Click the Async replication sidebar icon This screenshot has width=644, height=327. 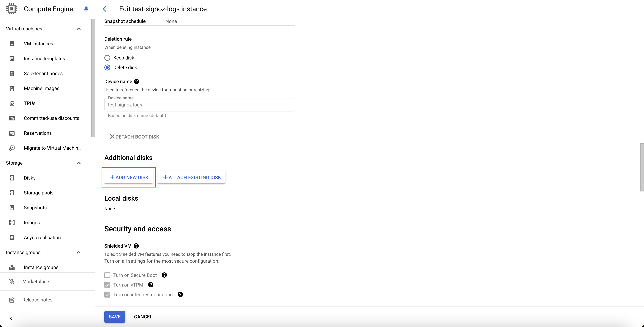pos(12,238)
